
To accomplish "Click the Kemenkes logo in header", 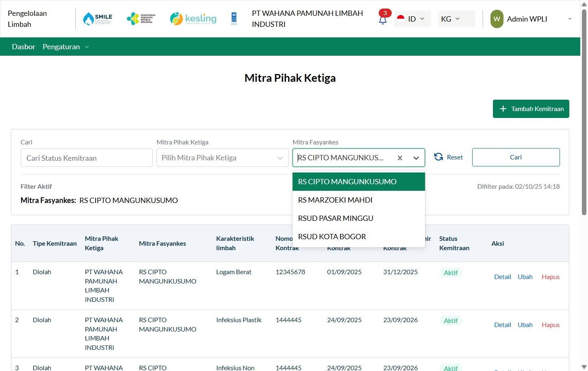I will [141, 19].
